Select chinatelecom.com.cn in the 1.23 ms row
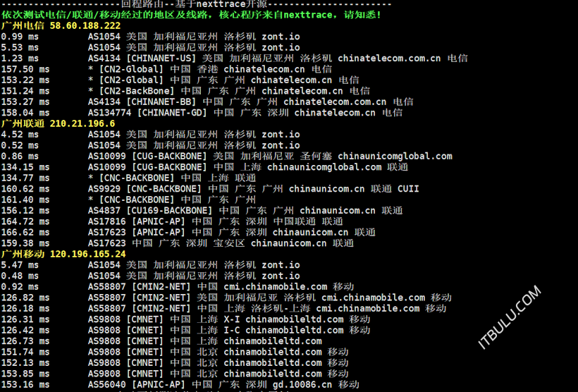The image size is (578, 392). coord(389,59)
